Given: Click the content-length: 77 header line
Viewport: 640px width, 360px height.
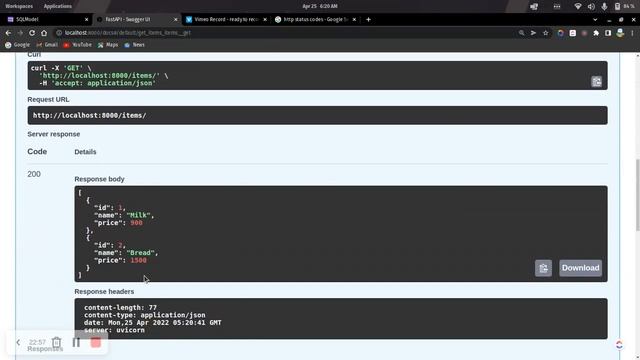Looking at the screenshot, I should click(x=120, y=307).
